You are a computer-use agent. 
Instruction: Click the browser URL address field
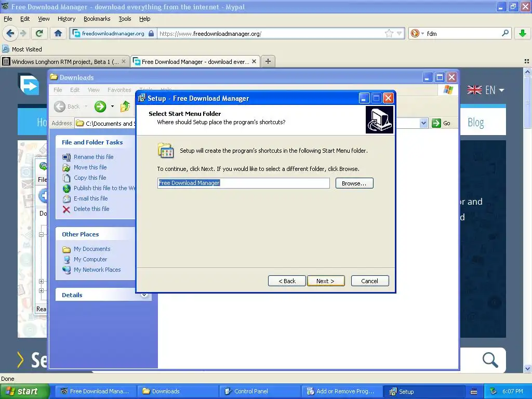(x=271, y=33)
